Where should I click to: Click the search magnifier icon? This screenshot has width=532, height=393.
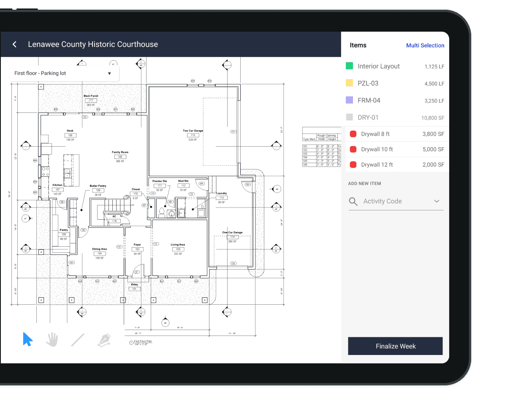coord(353,202)
